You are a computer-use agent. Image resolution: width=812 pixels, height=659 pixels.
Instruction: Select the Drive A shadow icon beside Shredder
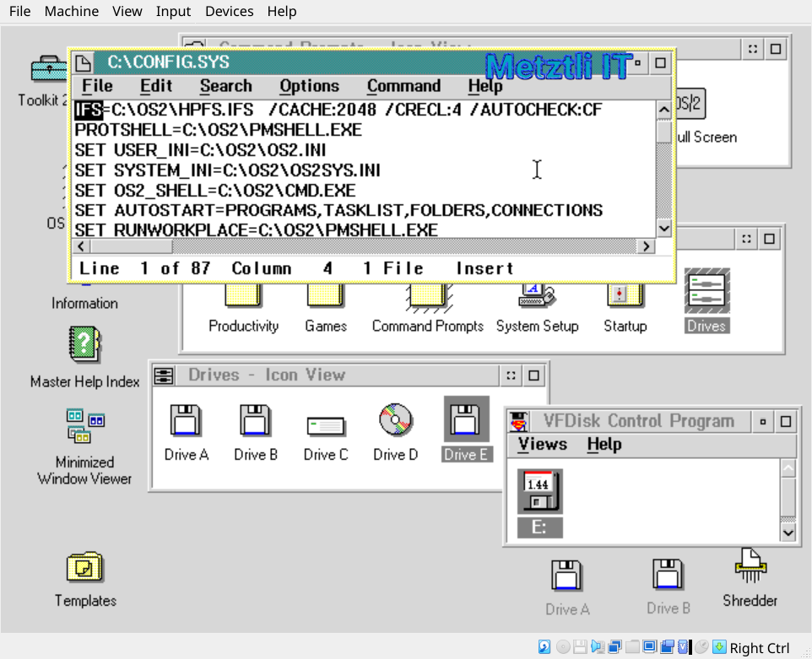click(x=566, y=575)
